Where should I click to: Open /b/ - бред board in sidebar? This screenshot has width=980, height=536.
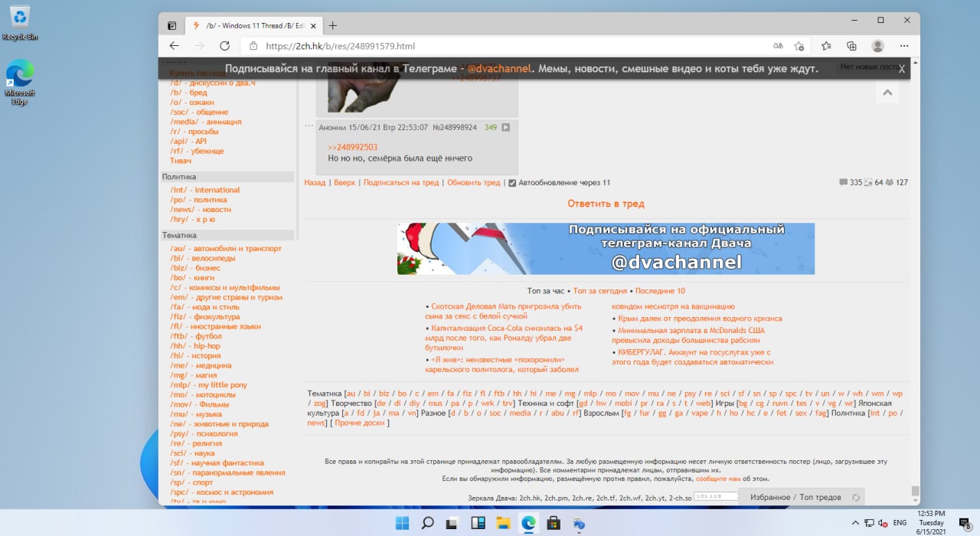pos(188,93)
